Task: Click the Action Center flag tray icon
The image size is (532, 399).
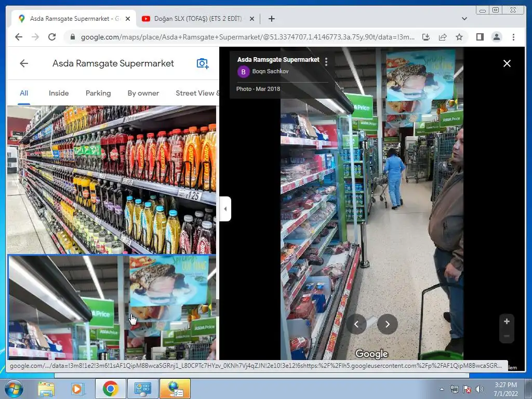Action: click(x=467, y=389)
